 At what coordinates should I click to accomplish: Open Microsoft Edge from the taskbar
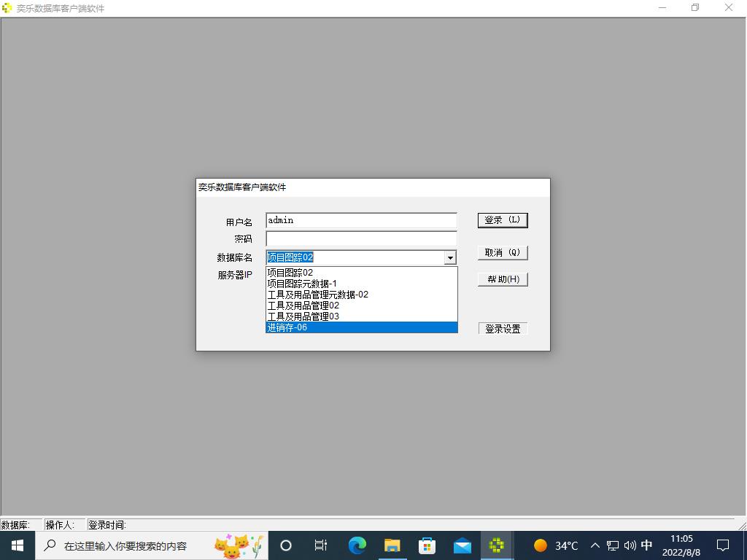coord(357,545)
